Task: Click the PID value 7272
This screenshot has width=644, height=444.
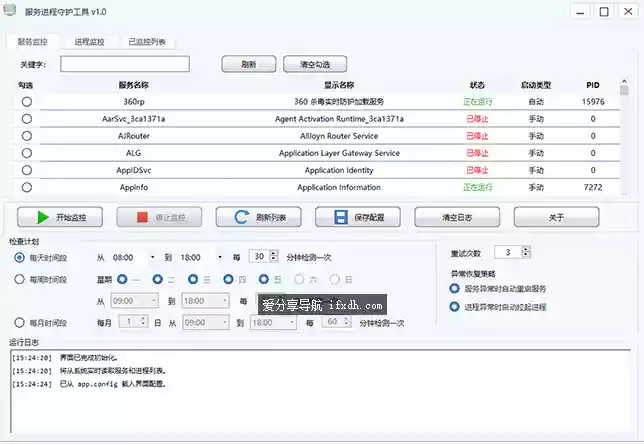Action: click(x=593, y=187)
